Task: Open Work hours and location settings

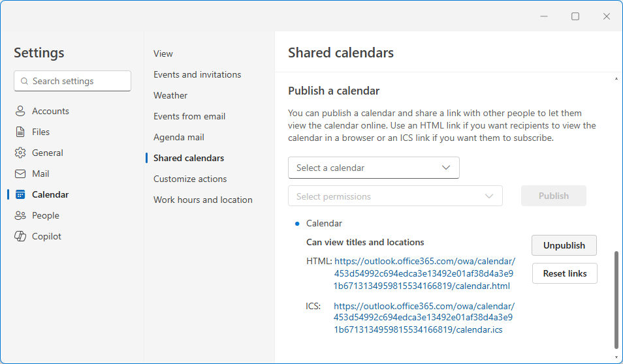Action: coord(202,200)
